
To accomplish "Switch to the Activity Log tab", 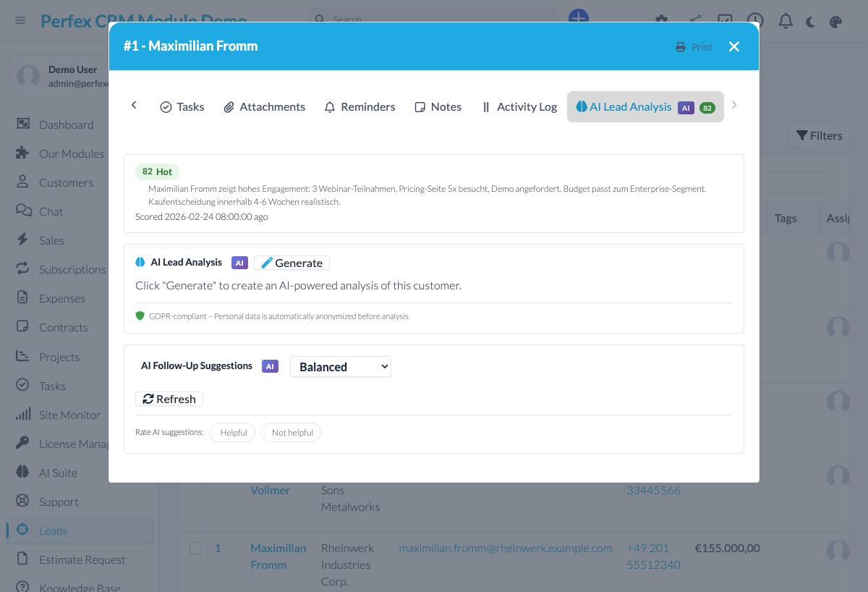I will pos(519,107).
